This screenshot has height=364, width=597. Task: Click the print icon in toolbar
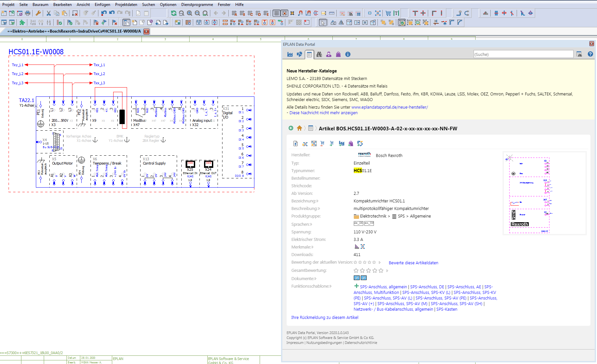(28, 13)
